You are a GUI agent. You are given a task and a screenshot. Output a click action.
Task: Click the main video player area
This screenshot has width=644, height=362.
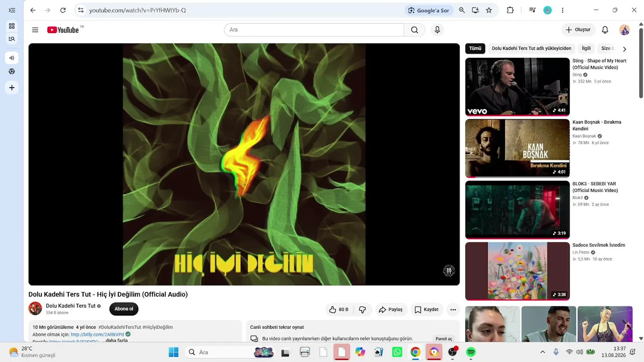(244, 164)
